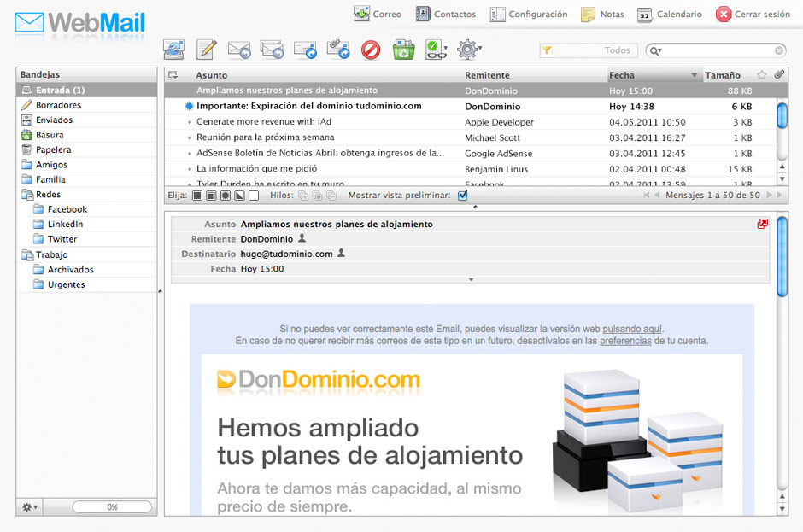Reply to all recipients
The image size is (803, 532).
272,50
